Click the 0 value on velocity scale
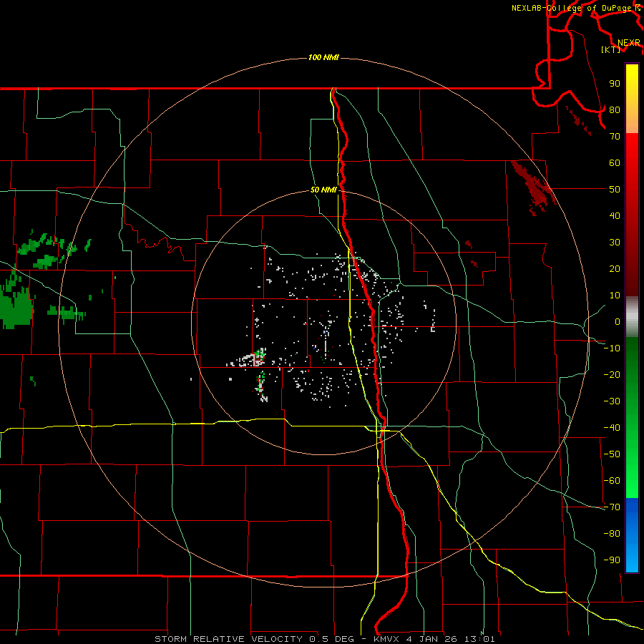This screenshot has width=644, height=644. (618, 321)
